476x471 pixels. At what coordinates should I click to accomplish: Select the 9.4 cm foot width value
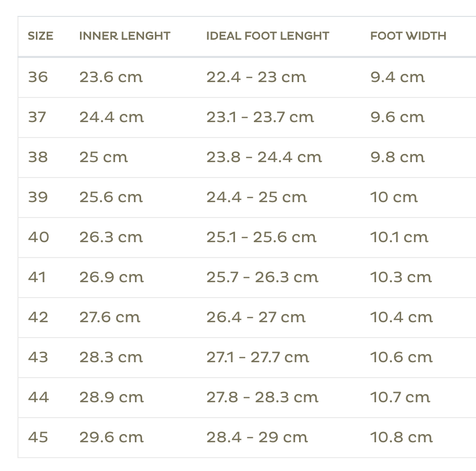pyautogui.click(x=398, y=77)
